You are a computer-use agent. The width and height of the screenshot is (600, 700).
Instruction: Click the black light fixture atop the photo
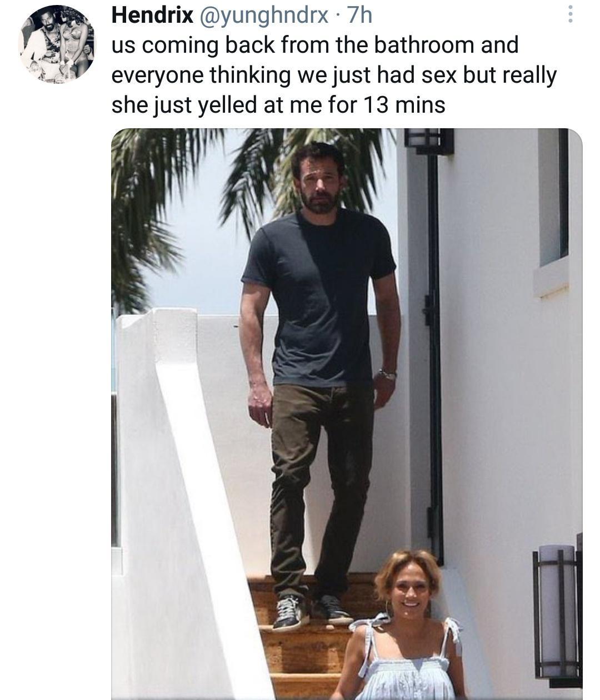coord(428,140)
